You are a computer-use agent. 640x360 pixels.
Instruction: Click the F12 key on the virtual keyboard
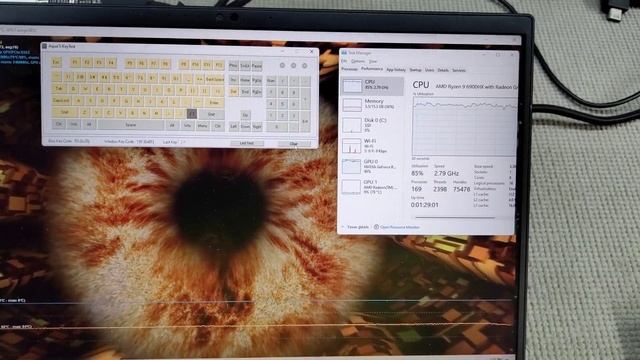tap(219, 64)
